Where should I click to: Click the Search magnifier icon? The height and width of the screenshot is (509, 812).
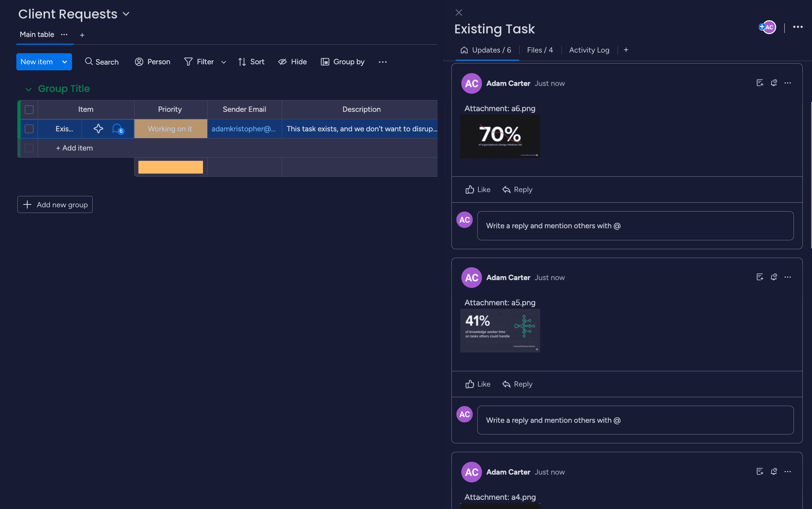89,61
